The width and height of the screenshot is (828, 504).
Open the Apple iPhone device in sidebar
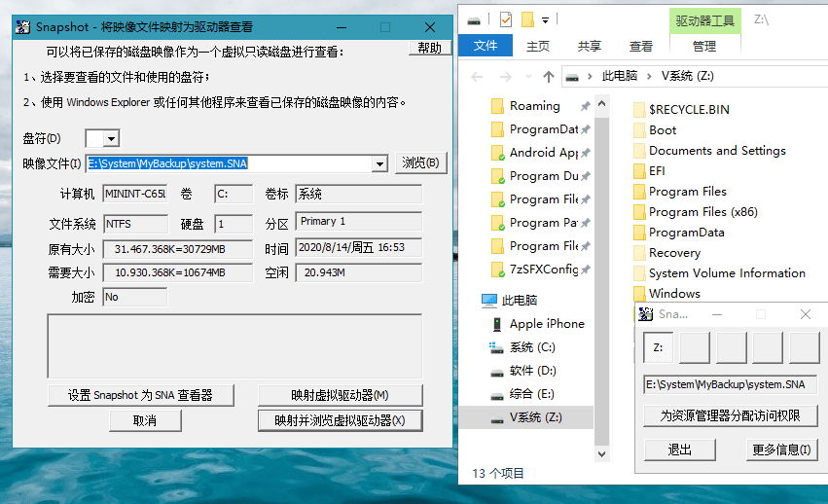(546, 324)
